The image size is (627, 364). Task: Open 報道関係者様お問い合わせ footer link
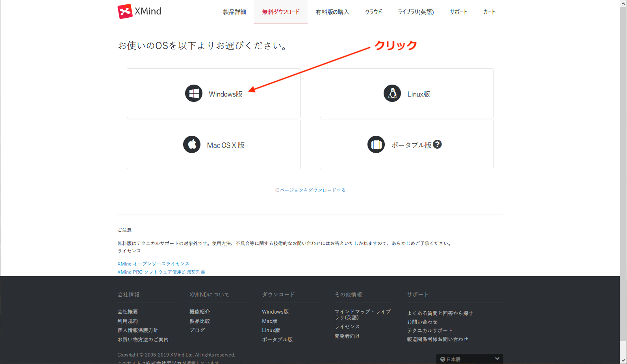(x=438, y=339)
